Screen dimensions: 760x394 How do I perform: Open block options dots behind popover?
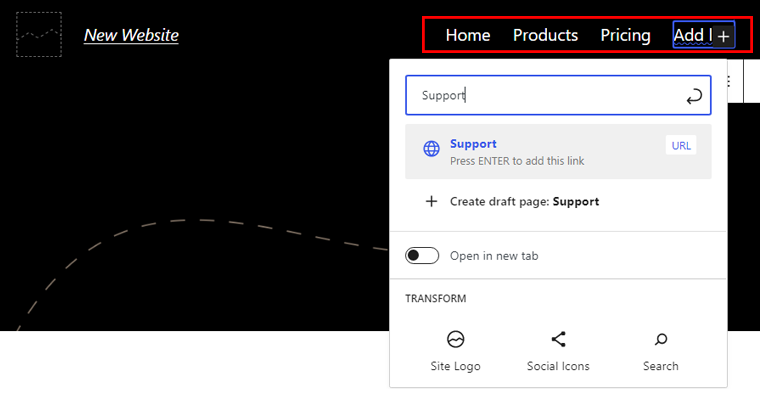[729, 81]
